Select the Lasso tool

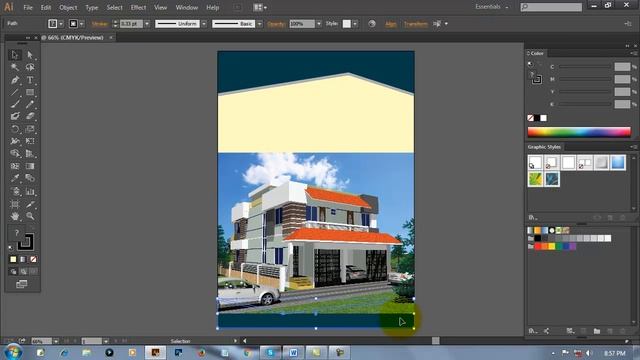pyautogui.click(x=30, y=67)
